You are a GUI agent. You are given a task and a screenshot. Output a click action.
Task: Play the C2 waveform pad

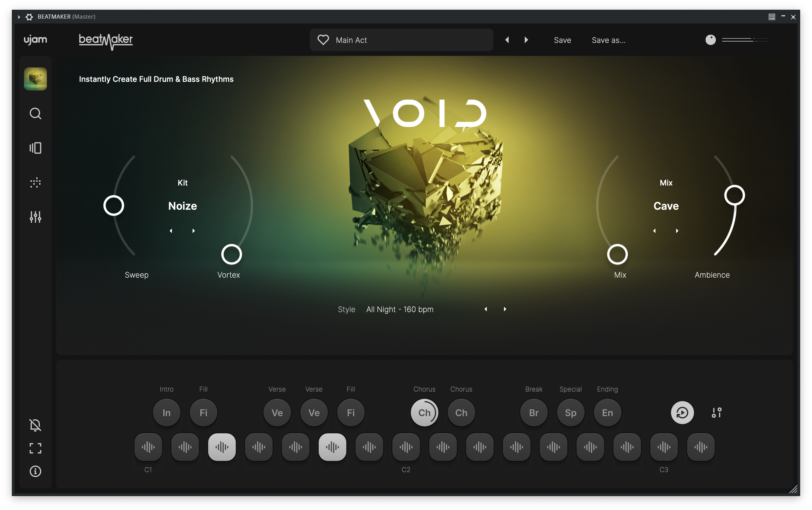pyautogui.click(x=406, y=447)
